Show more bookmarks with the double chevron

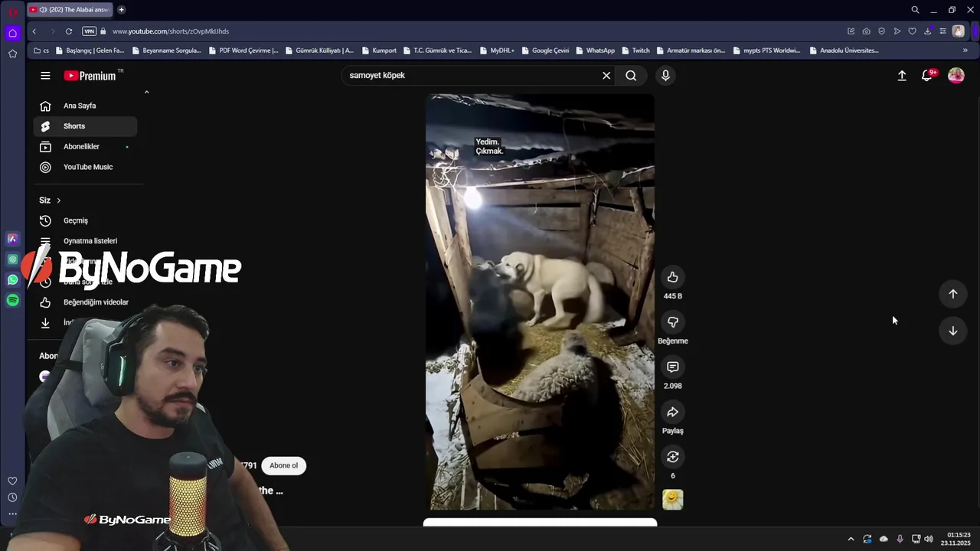pyautogui.click(x=965, y=51)
